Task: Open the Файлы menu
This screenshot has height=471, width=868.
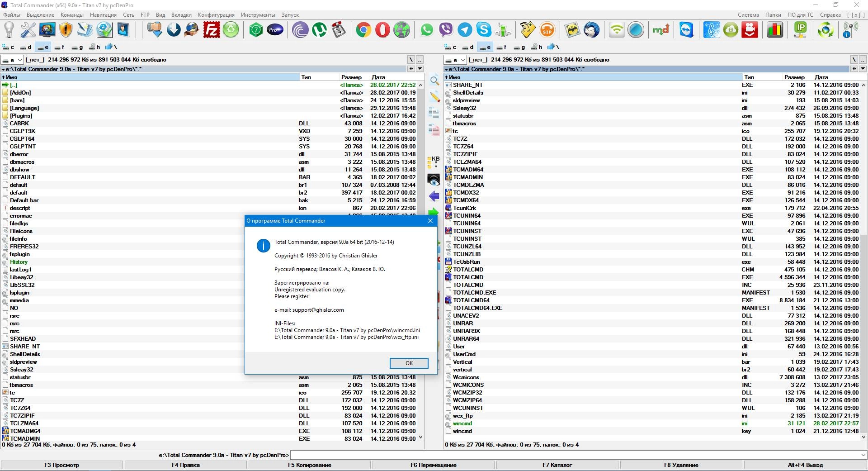Action: coord(12,15)
